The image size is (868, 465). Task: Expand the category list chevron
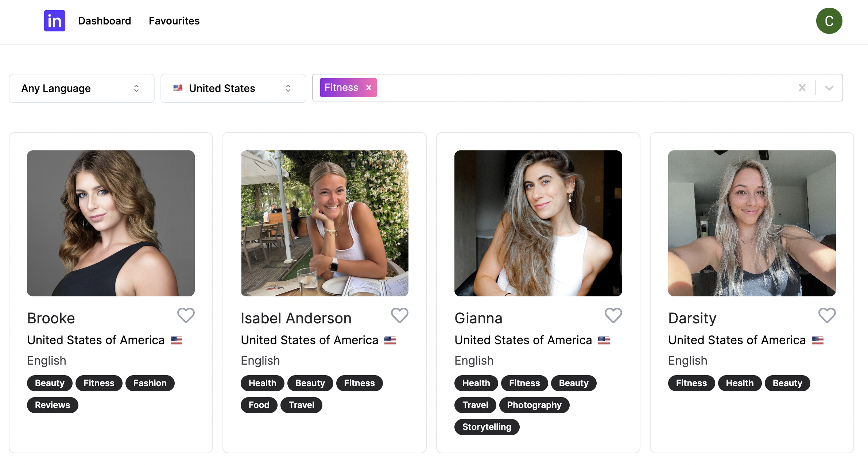829,88
